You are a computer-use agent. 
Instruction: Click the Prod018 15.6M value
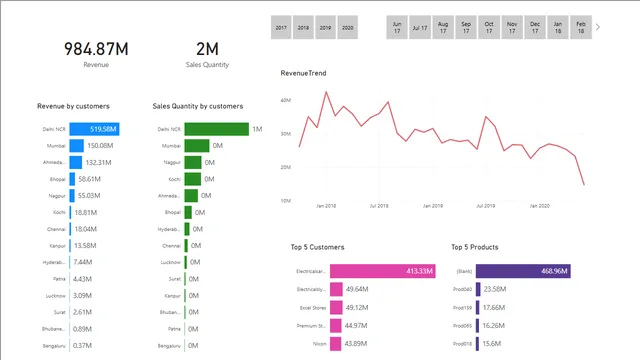click(x=492, y=344)
